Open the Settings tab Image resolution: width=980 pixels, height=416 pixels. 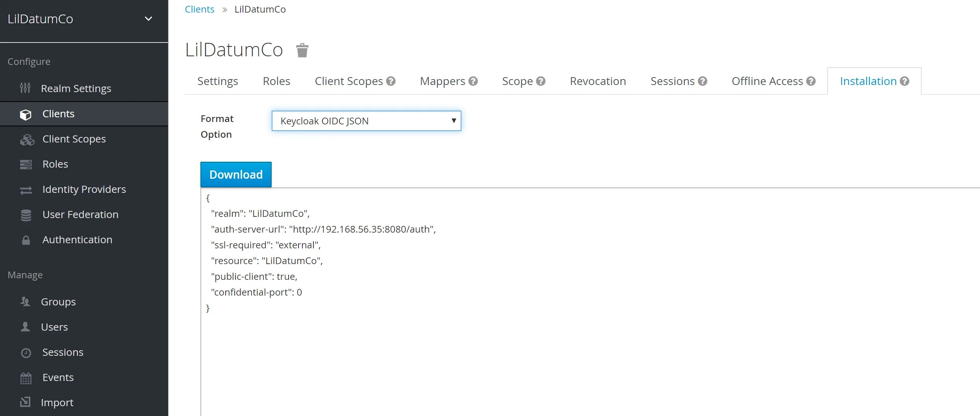(217, 81)
